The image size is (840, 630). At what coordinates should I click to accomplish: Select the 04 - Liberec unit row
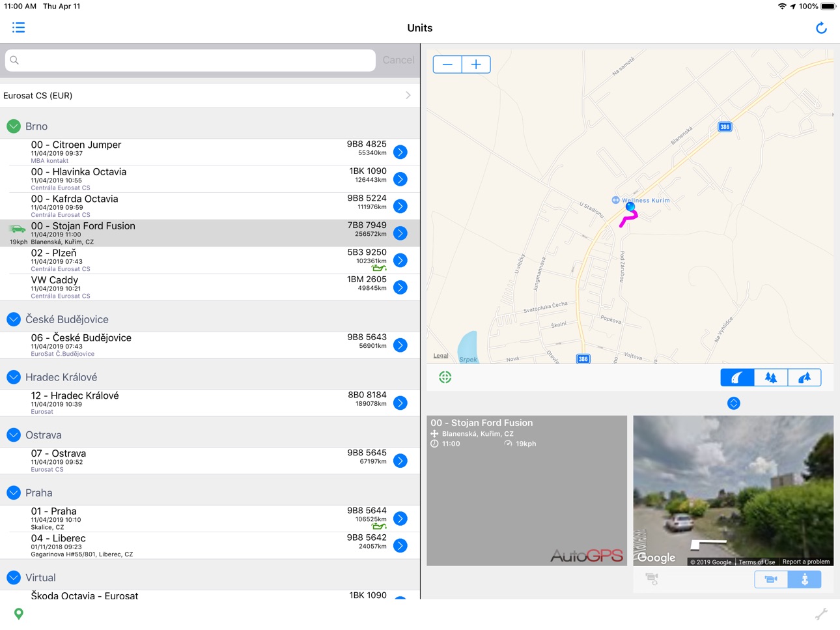(x=210, y=545)
